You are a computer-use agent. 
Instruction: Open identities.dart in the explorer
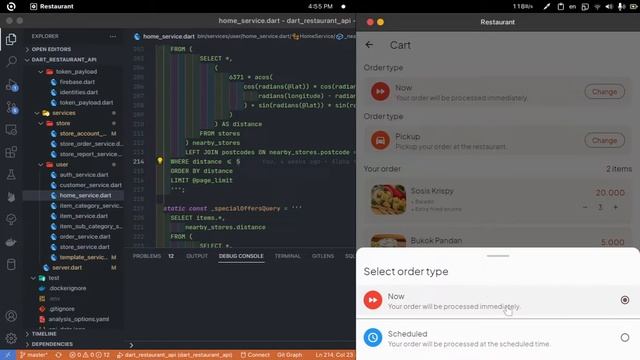[79, 92]
